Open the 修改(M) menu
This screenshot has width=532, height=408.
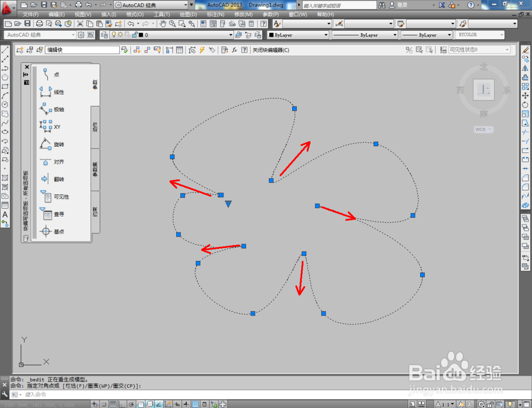click(243, 14)
